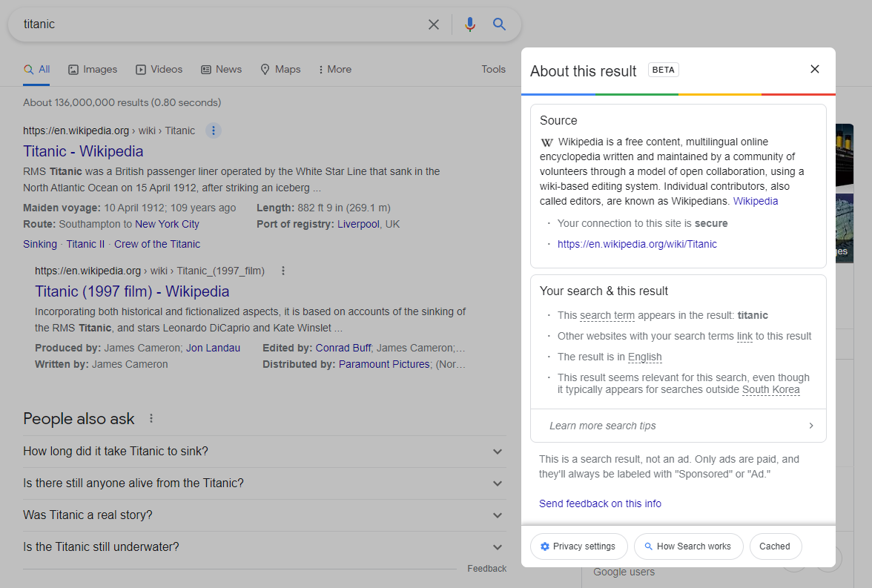872x588 pixels.
Task: Close the About this result panel
Action: [x=815, y=69]
